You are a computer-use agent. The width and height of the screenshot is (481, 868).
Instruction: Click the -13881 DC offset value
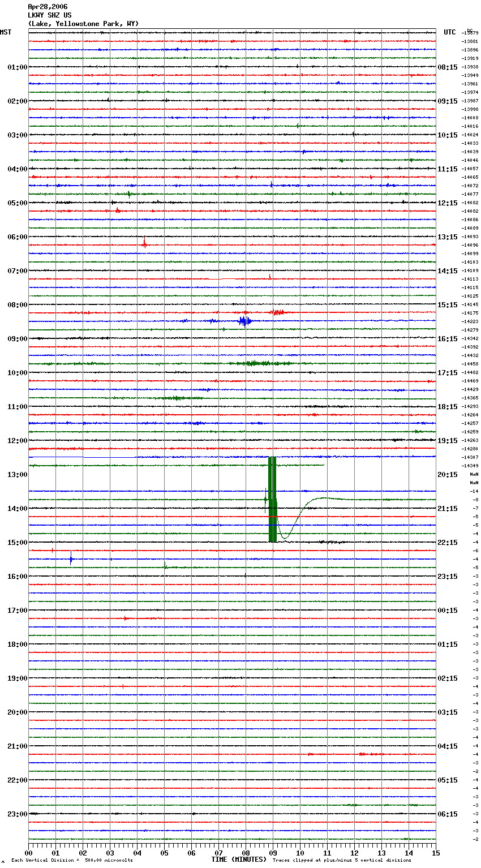(470, 41)
